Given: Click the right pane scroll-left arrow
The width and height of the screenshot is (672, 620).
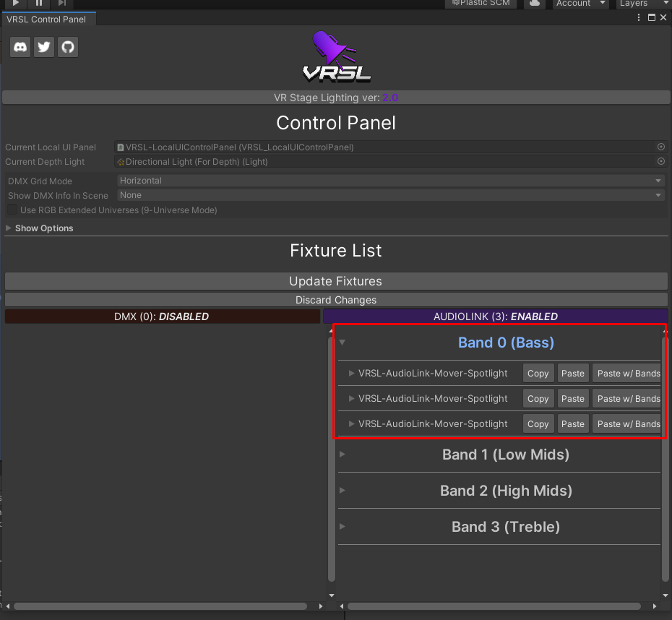Looking at the screenshot, I should click(x=342, y=606).
